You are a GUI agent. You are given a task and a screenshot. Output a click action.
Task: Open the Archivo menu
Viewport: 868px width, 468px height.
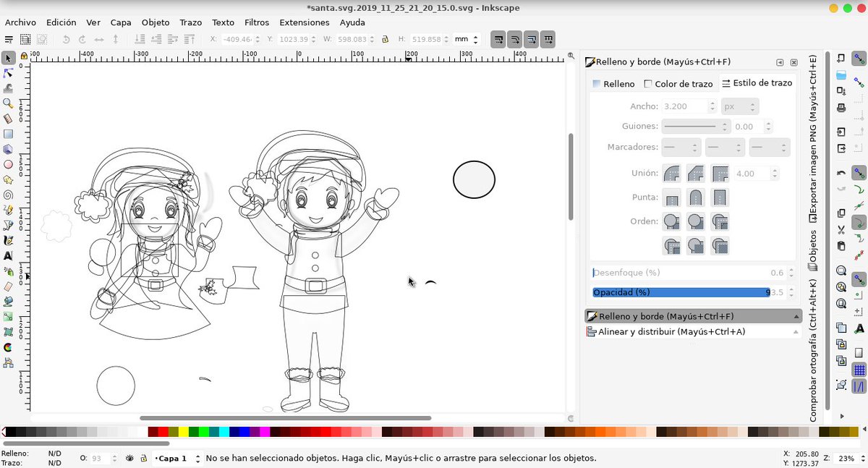click(x=20, y=22)
